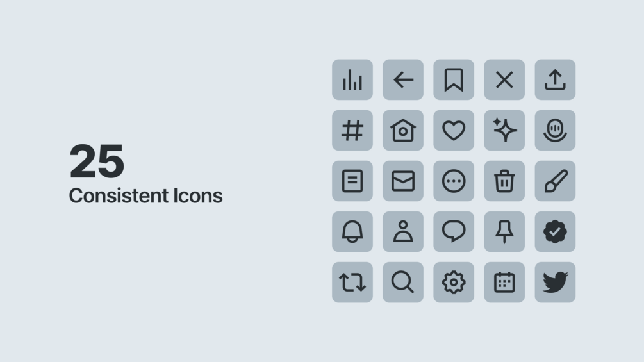Click the bar chart analytics icon

[352, 79]
